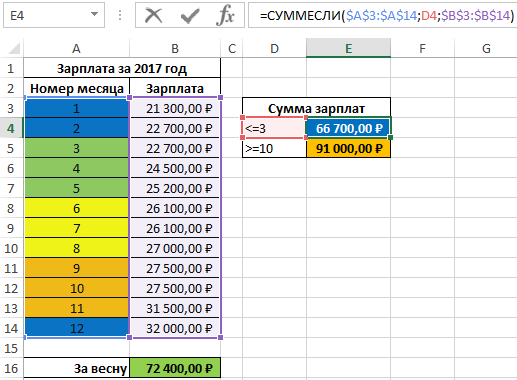Image resolution: width=517 pixels, height=380 pixels.
Task: Select orange cell with month number 11
Action: tap(77, 308)
